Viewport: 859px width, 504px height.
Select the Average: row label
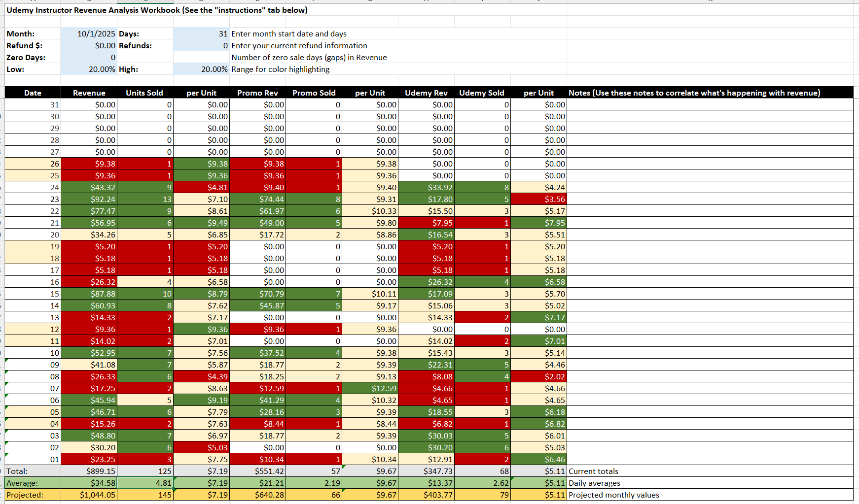[33, 483]
